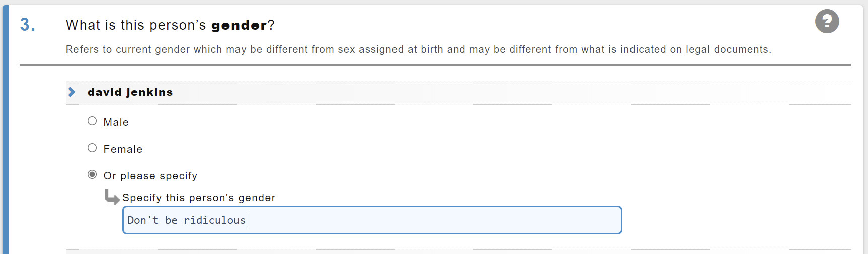
Task: Click the bold word 'gender' in question
Action: (239, 25)
